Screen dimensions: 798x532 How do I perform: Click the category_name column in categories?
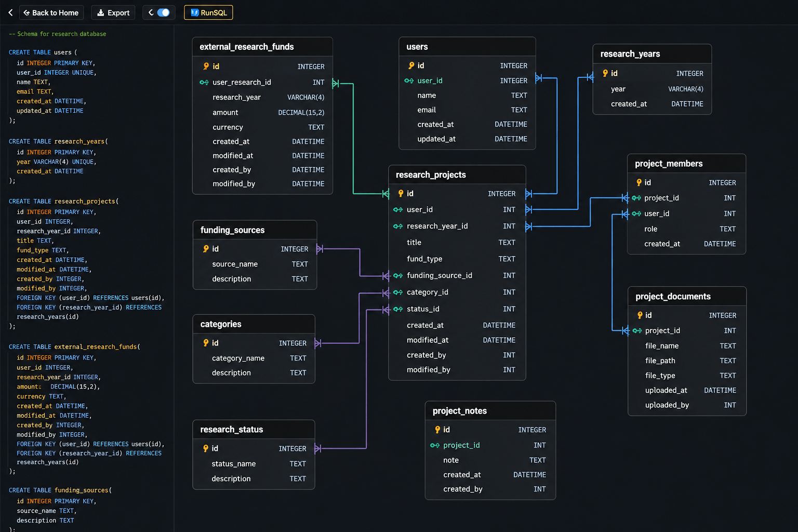(254, 358)
